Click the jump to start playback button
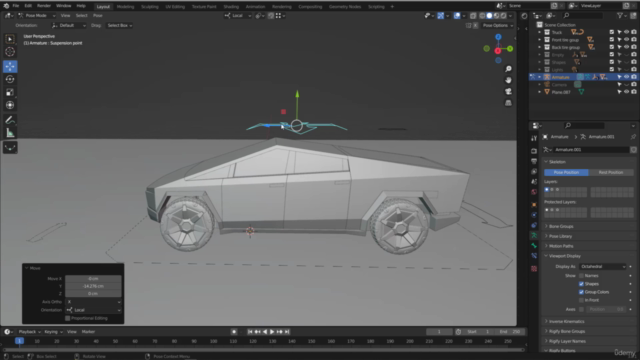 [x=250, y=332]
